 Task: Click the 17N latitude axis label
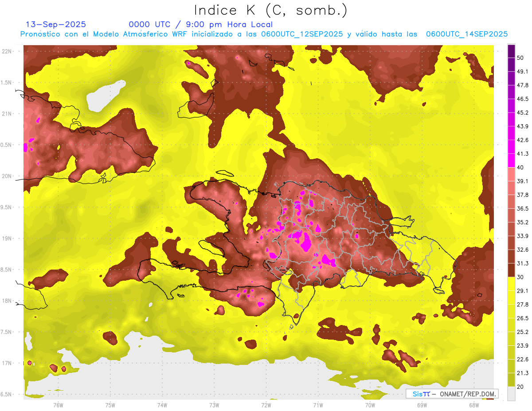click(7, 363)
